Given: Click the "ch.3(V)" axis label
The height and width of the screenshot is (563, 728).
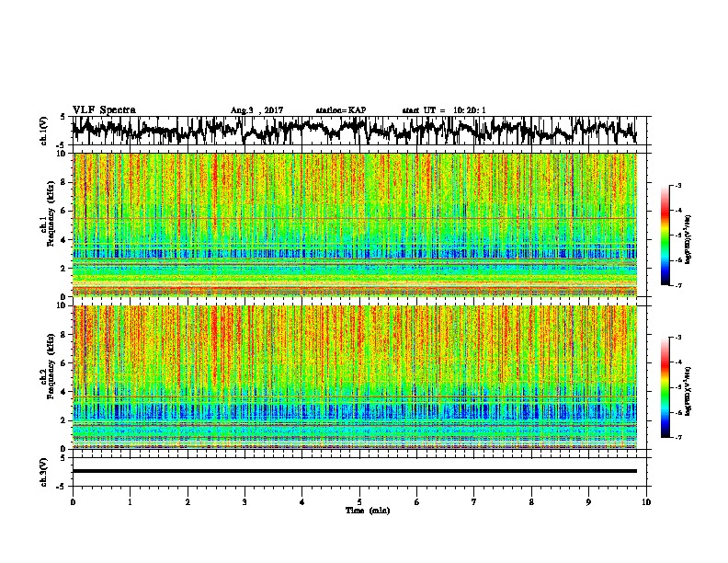Looking at the screenshot, I should click(44, 472).
